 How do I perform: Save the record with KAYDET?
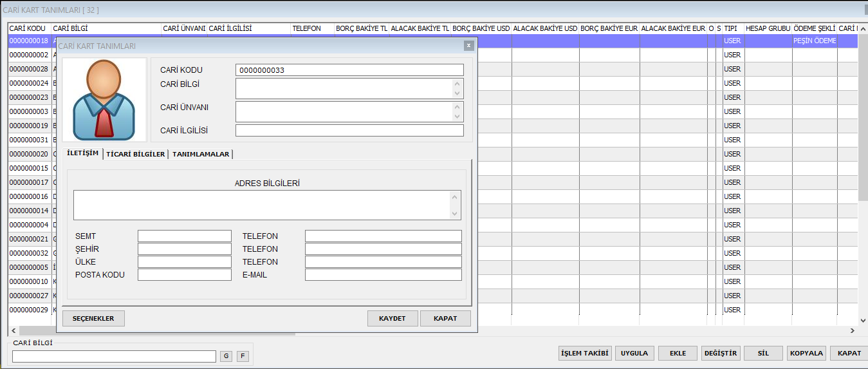[x=392, y=319]
